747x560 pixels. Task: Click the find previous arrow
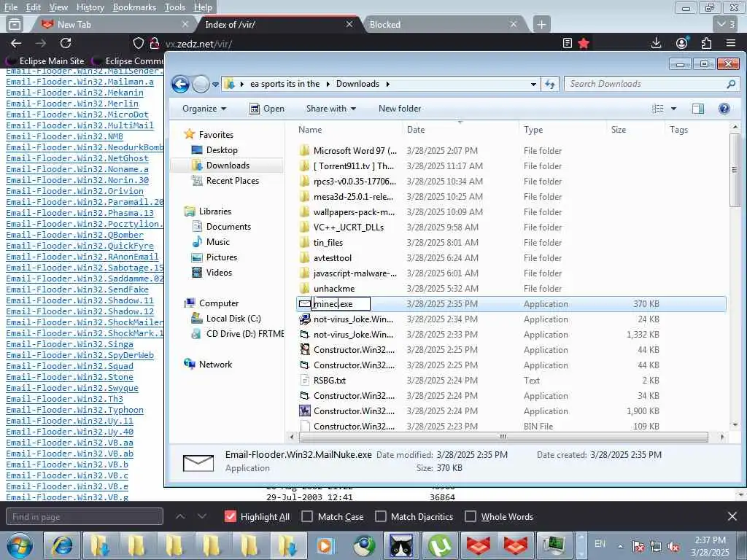180,516
